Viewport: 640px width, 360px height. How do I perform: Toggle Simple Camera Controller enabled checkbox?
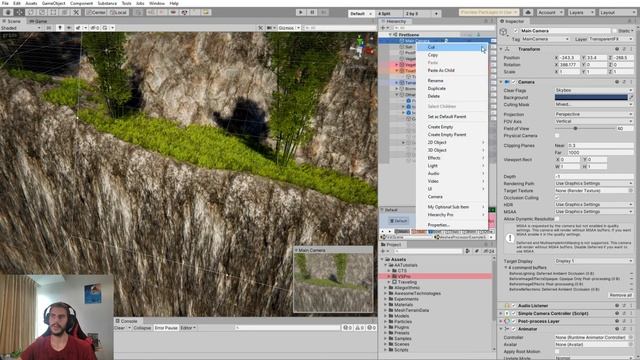coord(514,313)
